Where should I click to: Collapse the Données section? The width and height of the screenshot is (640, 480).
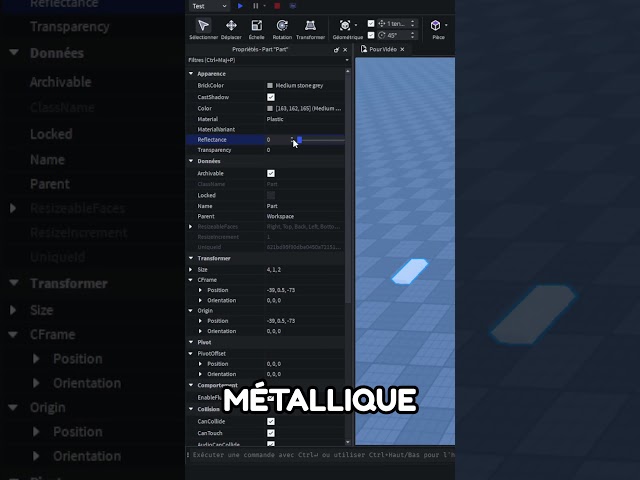click(191, 161)
